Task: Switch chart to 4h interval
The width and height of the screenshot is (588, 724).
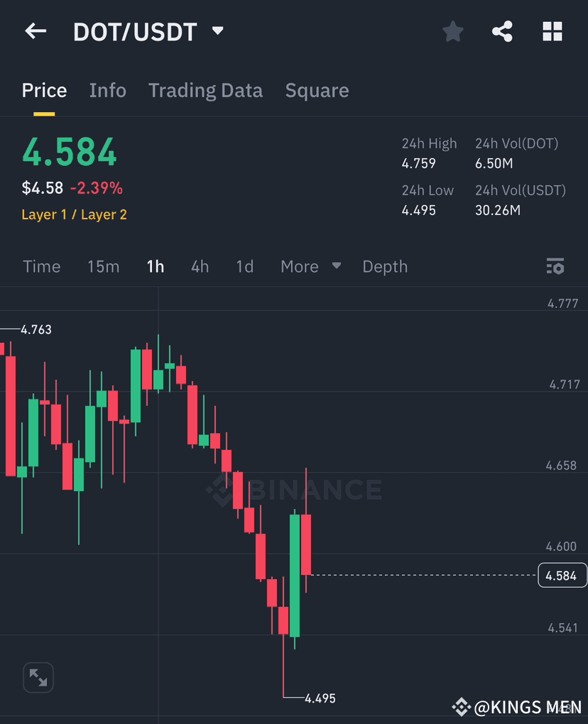Action: (x=200, y=266)
